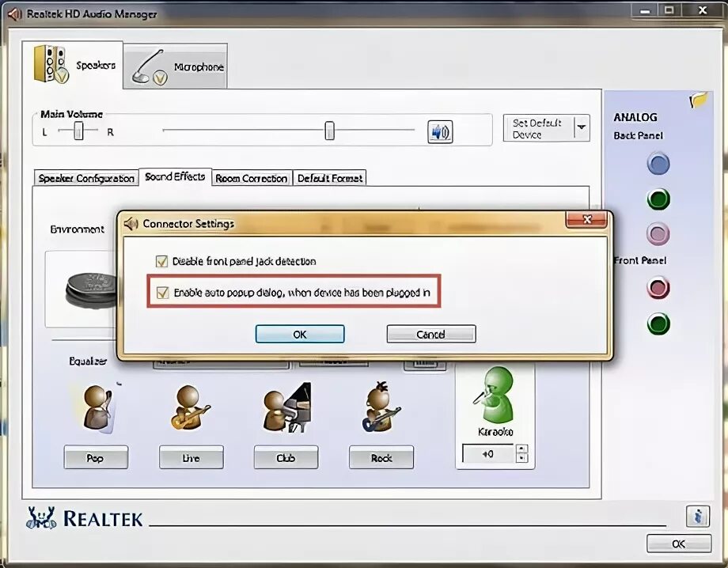Image resolution: width=728 pixels, height=568 pixels.
Task: Switch to the Speakers device tab
Action: [x=73, y=64]
